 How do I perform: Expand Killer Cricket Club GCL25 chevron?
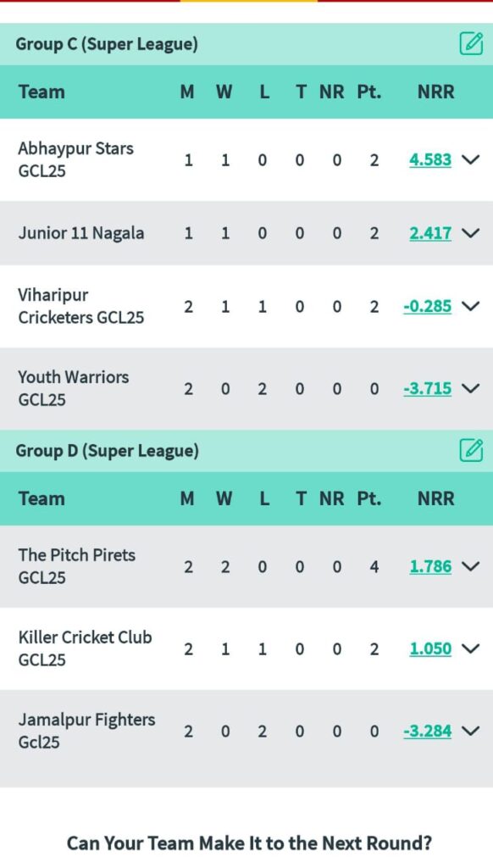(x=470, y=648)
